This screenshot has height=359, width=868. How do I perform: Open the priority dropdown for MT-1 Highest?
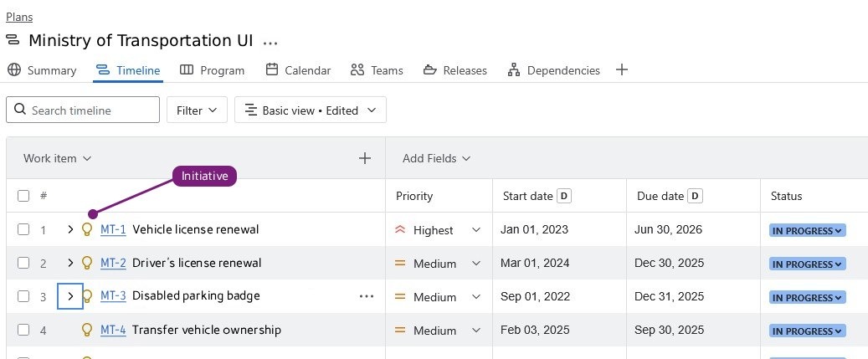pos(476,229)
